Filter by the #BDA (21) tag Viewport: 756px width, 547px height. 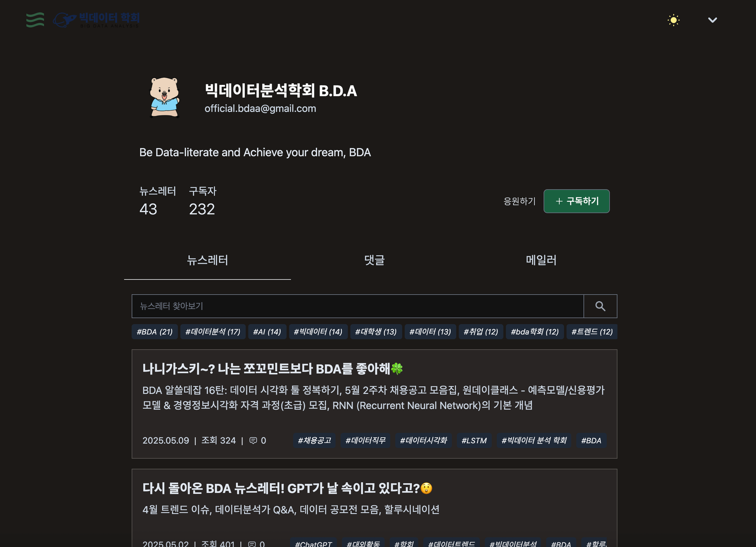(x=155, y=332)
